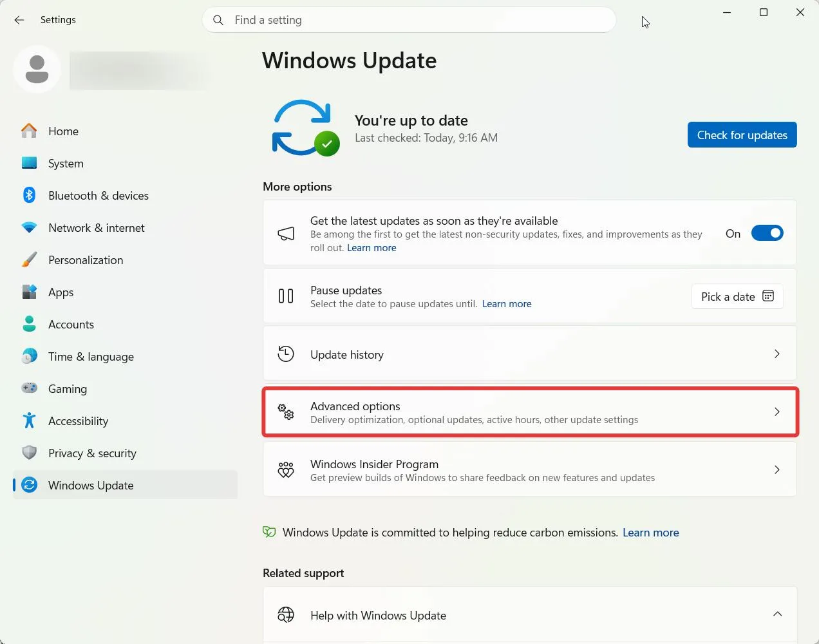
Task: Open Learn more link about latest updates
Action: pos(372,248)
